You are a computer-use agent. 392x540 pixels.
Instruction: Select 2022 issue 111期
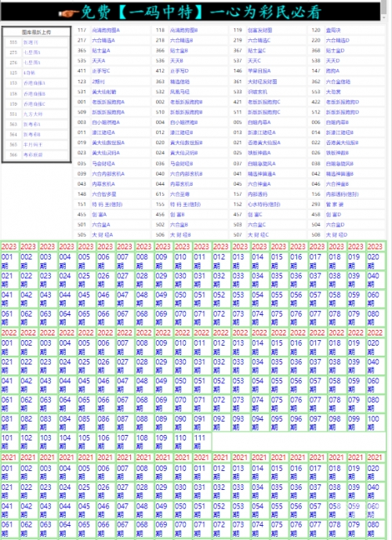(200, 442)
